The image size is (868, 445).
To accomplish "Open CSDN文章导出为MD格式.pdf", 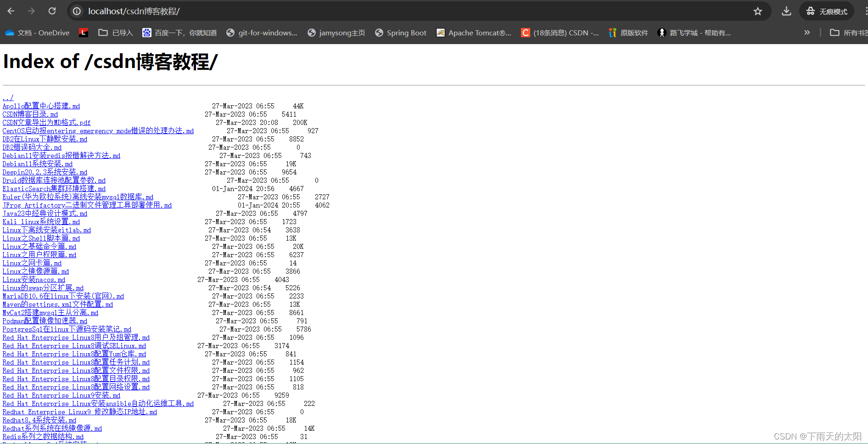I will (x=46, y=123).
